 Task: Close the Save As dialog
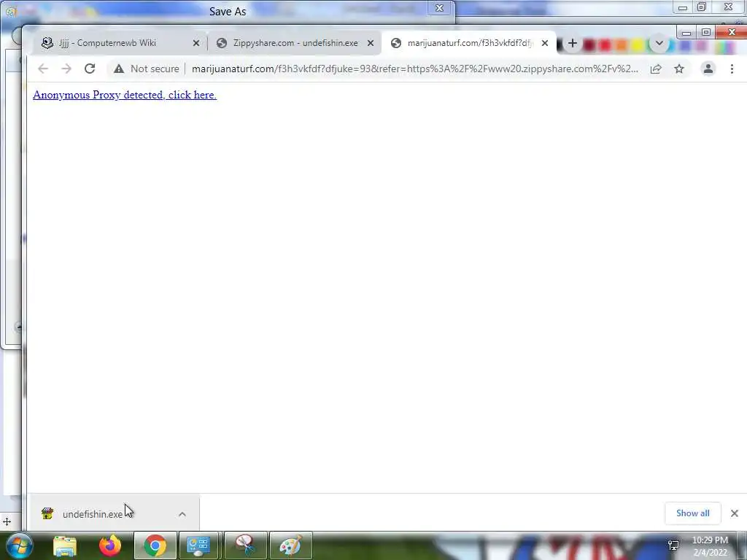tap(439, 8)
